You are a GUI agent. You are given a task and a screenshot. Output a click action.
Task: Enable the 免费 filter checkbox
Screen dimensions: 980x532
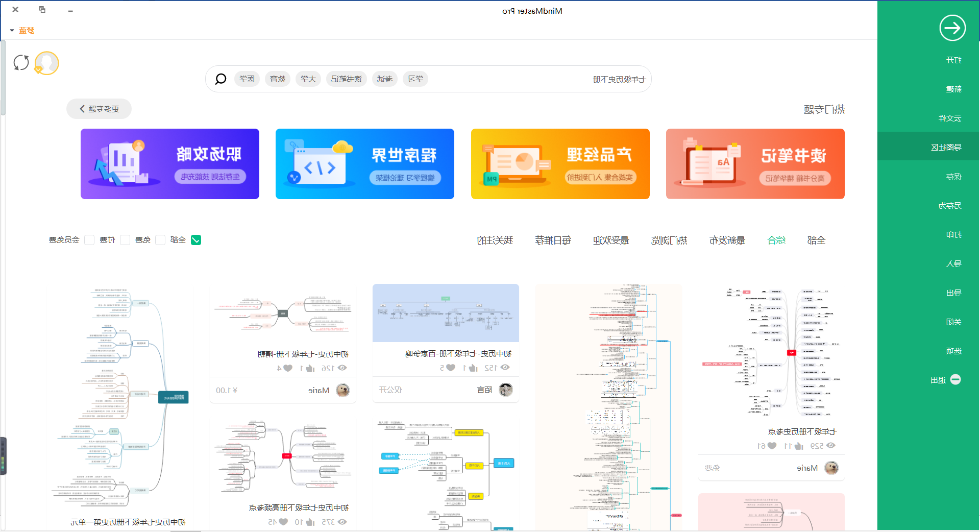pyautogui.click(x=160, y=240)
